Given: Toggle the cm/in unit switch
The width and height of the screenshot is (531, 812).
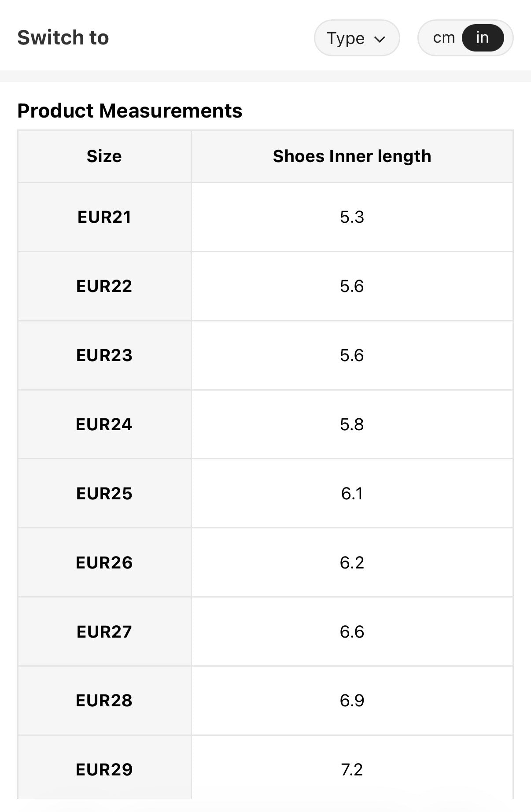Looking at the screenshot, I should click(x=465, y=37).
